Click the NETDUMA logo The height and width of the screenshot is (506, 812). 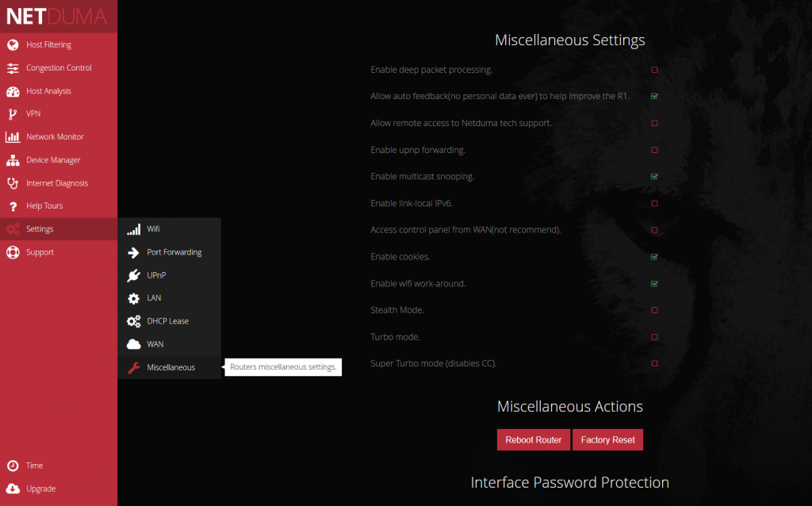(56, 16)
